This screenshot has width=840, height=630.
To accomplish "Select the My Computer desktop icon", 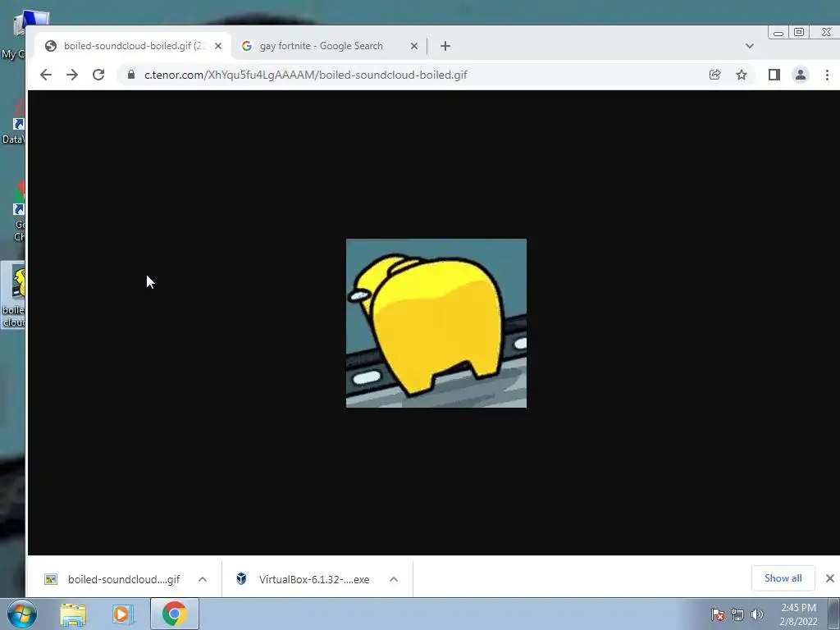I will (x=13, y=35).
